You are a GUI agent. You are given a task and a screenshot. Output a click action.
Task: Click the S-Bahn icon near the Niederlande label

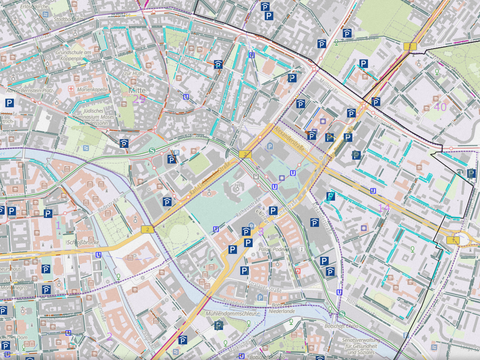tap(342, 314)
